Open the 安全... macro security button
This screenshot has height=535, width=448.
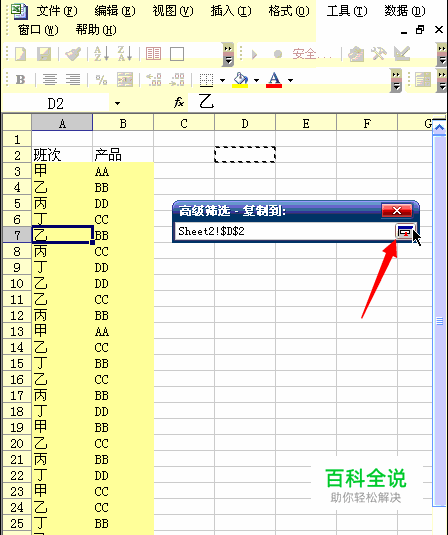[312, 54]
